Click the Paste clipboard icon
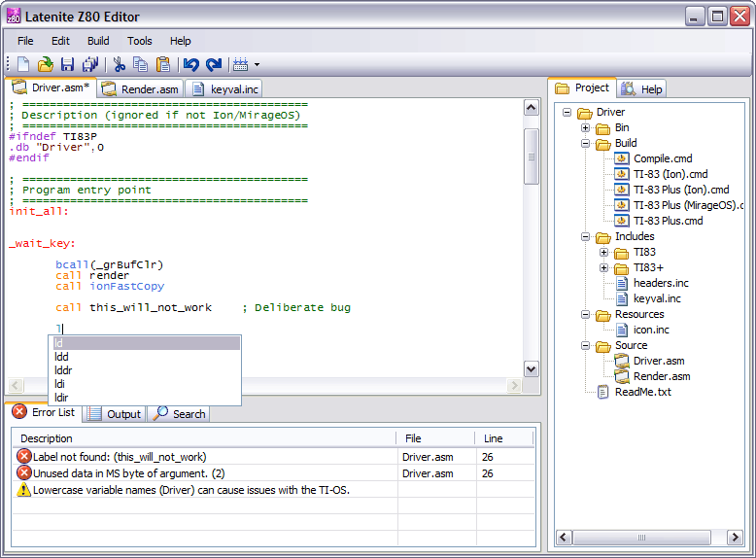 pyautogui.click(x=163, y=64)
